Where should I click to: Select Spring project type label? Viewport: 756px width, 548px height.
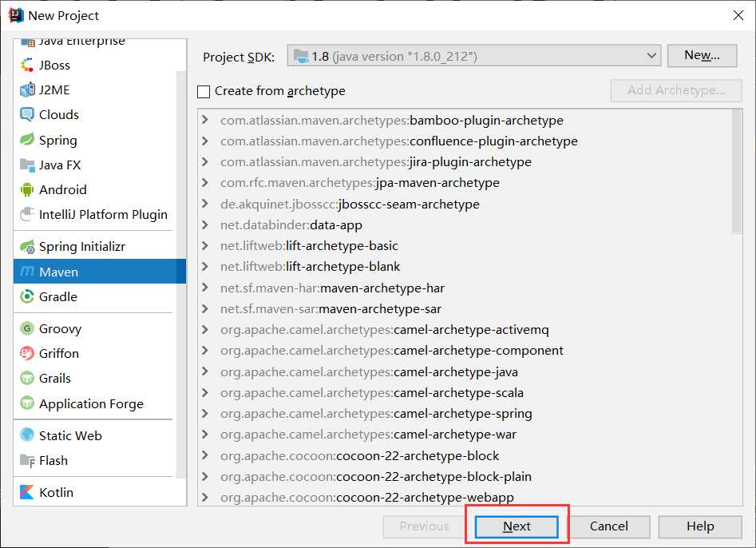tap(57, 140)
